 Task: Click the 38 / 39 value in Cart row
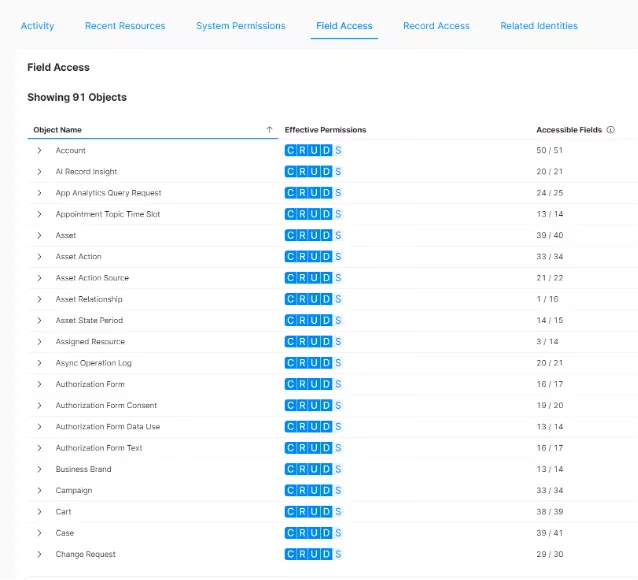[549, 512]
